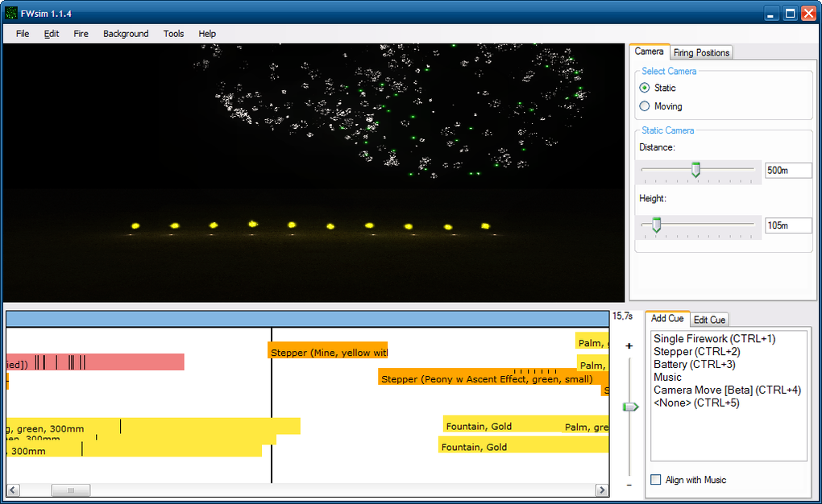This screenshot has width=822, height=504.
Task: Switch to the Edit Cue tab
Action: 709,320
